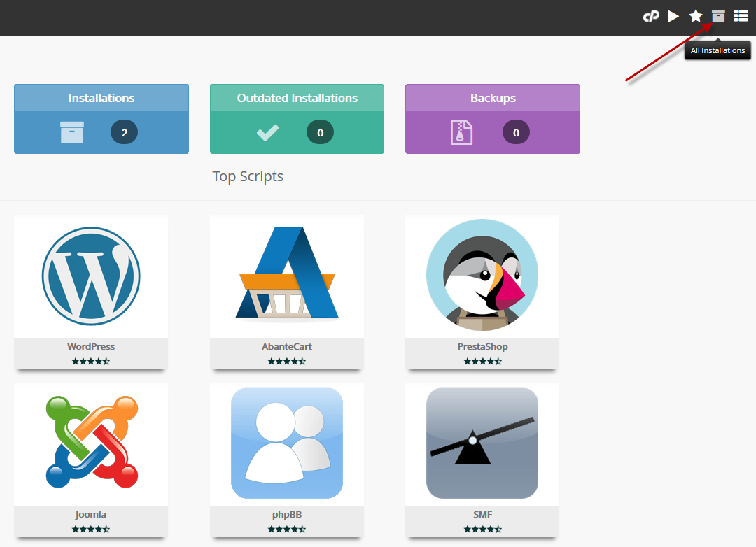Open the SMF script name link

click(482, 515)
